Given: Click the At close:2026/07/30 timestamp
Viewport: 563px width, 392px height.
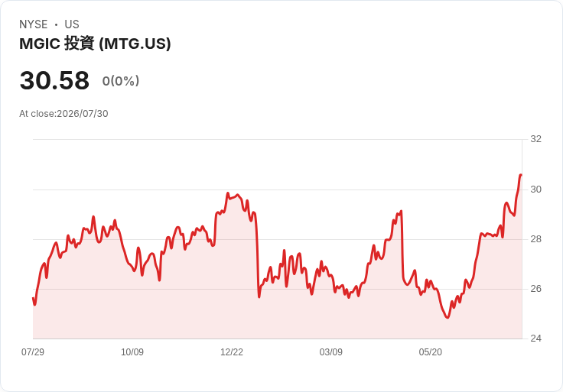Looking at the screenshot, I should (63, 114).
